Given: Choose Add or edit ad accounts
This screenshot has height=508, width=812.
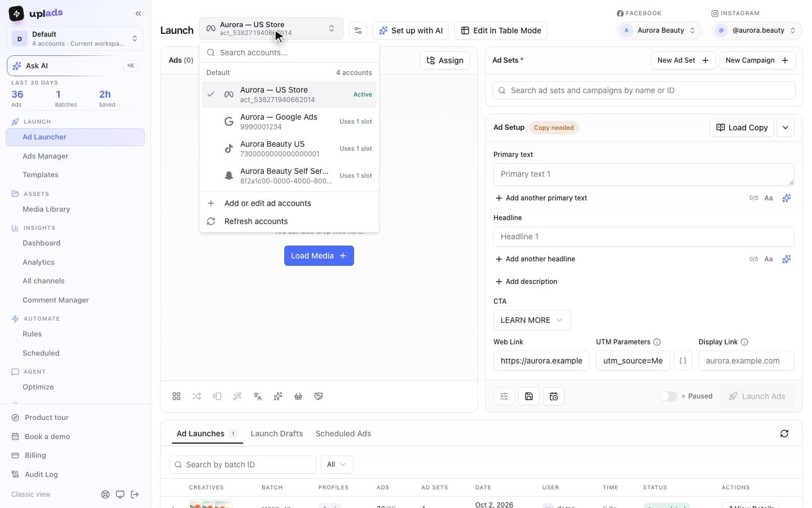Looking at the screenshot, I should coord(289,203).
